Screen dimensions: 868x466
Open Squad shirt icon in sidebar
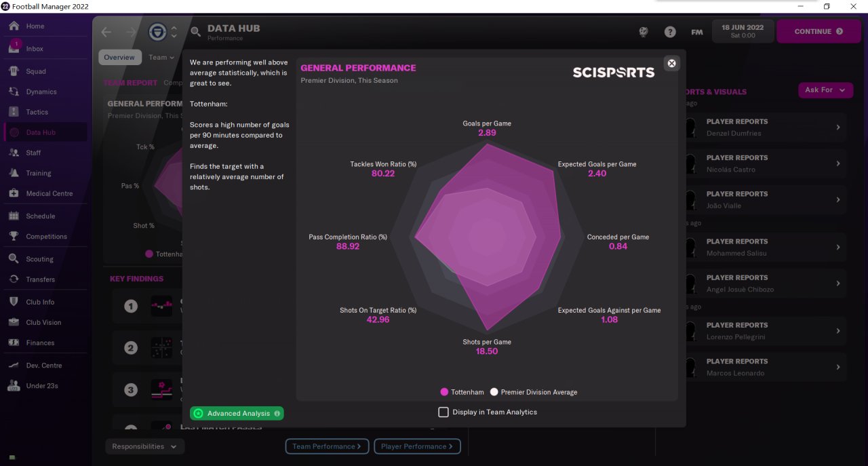(14, 71)
